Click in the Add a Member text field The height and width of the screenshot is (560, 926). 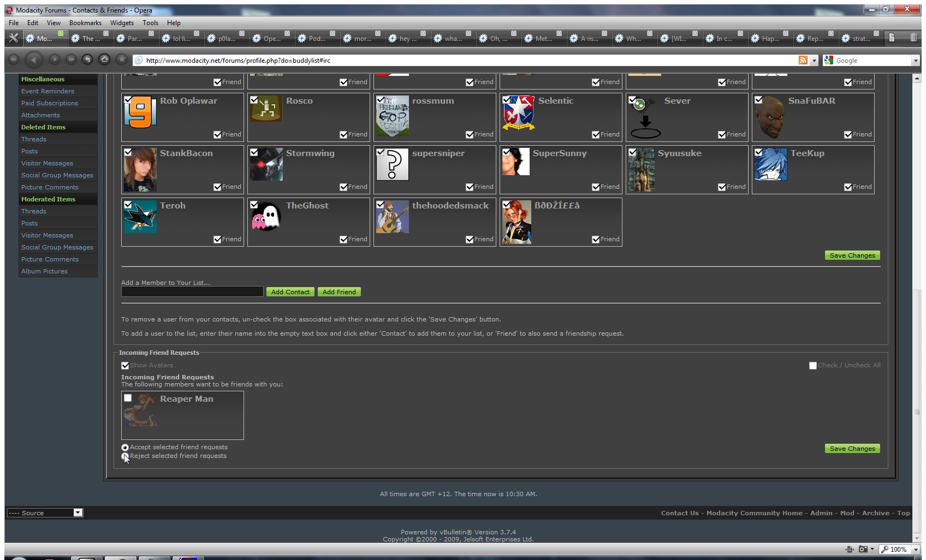click(x=192, y=292)
